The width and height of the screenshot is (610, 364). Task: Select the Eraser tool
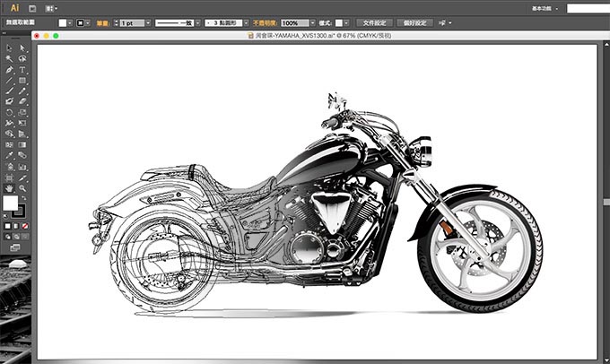(x=22, y=101)
